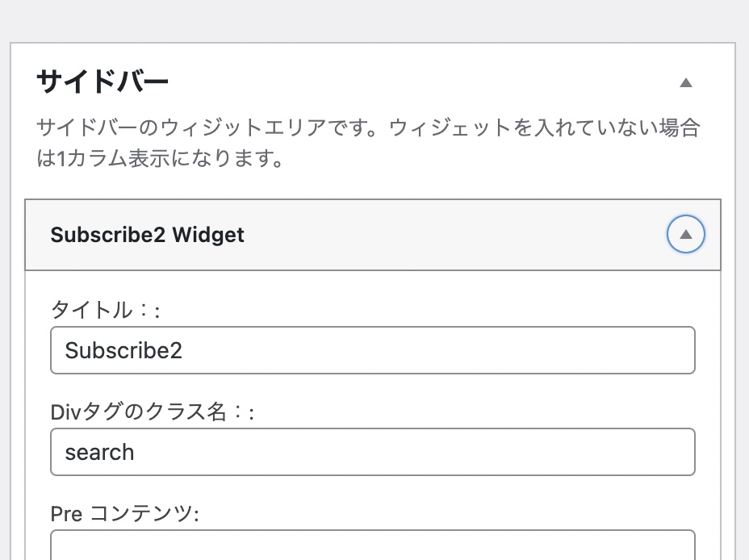Click empty space right of 'Subscribe2' in title field
Image resolution: width=749 pixels, height=560 pixels.
pyautogui.click(x=444, y=350)
